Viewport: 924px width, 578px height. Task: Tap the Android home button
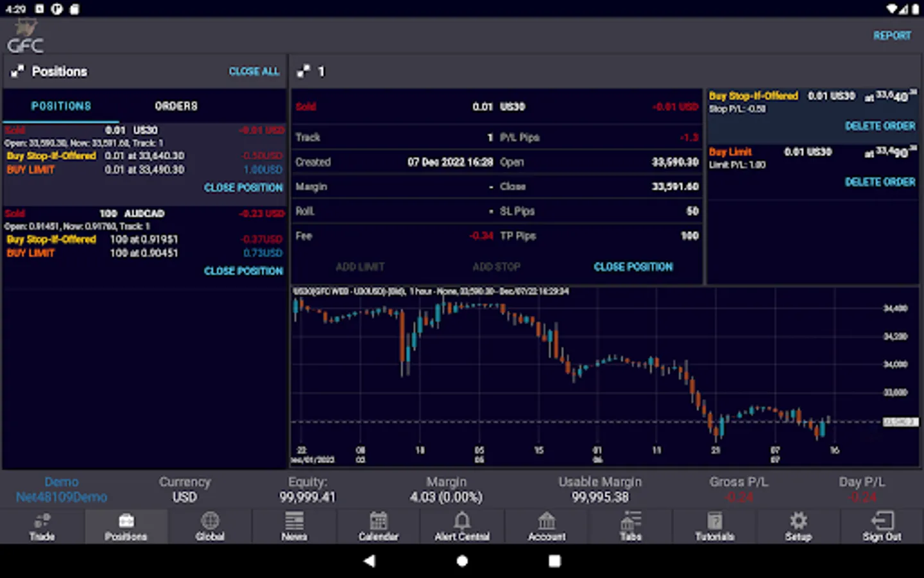tap(462, 561)
